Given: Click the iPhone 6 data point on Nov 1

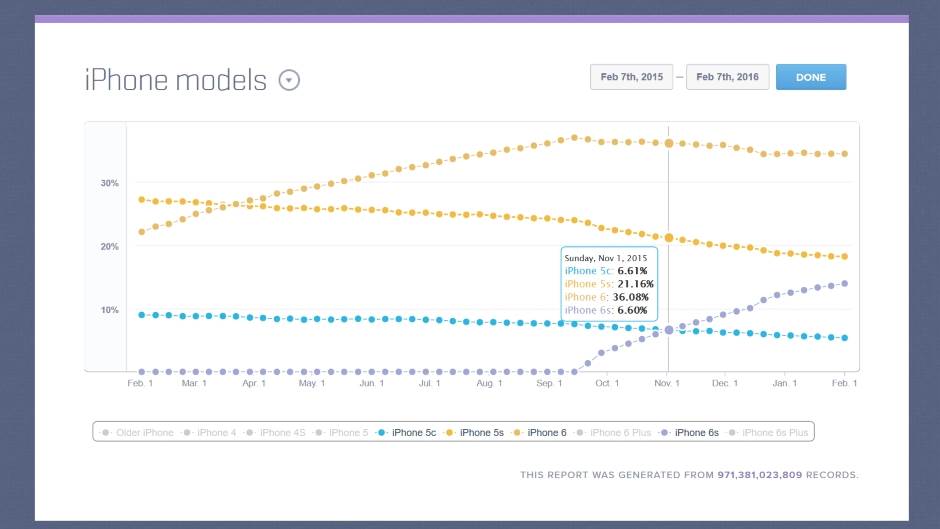Looking at the screenshot, I should pyautogui.click(x=669, y=144).
